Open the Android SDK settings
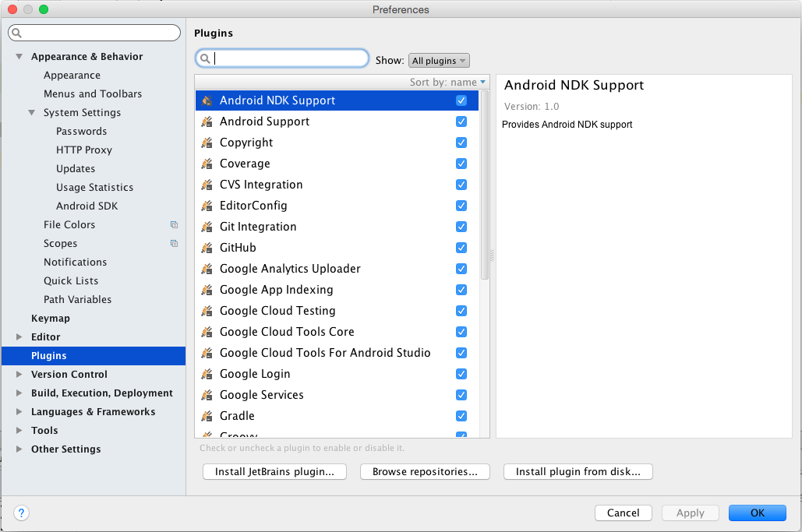The width and height of the screenshot is (802, 532). (87, 206)
